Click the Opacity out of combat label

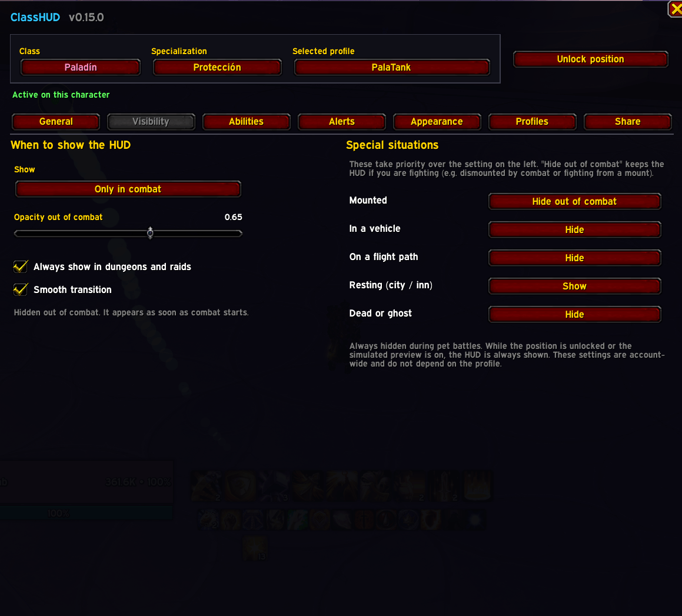[x=58, y=217]
